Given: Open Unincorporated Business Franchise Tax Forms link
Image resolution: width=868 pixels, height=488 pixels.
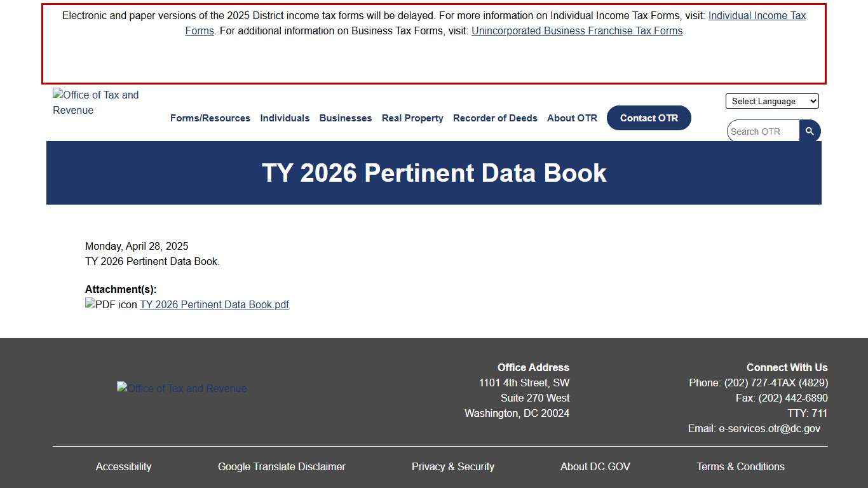Looking at the screenshot, I should [576, 30].
